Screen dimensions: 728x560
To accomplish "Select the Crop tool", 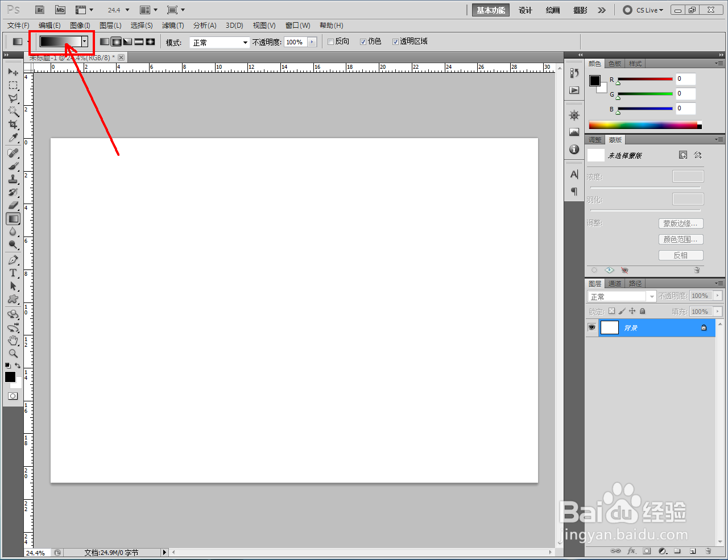I will pos(13,125).
